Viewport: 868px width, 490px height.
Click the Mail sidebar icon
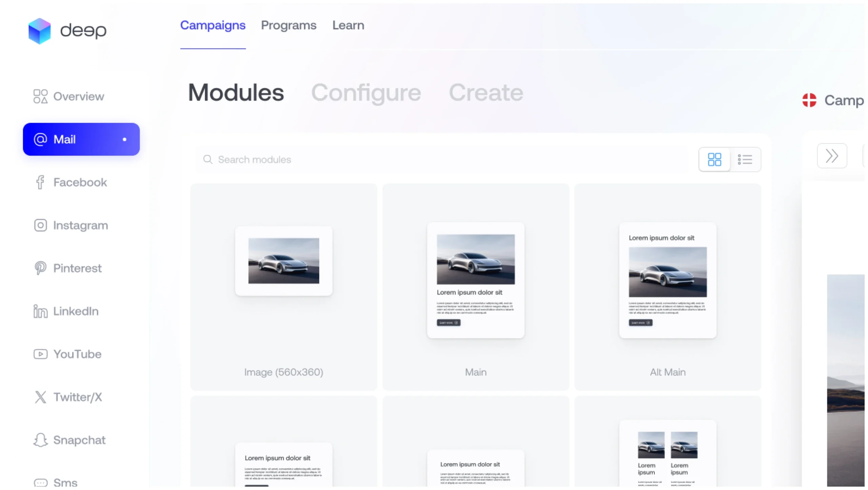[x=40, y=139]
